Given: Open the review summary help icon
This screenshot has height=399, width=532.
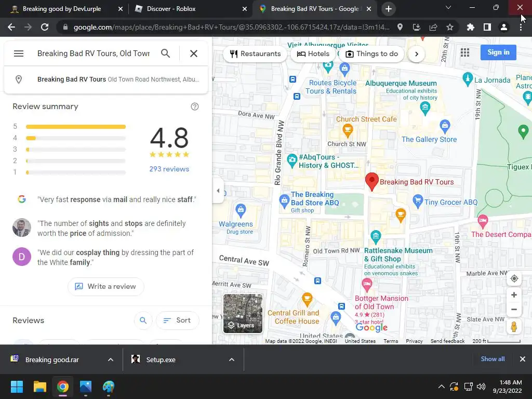Looking at the screenshot, I should click(x=195, y=107).
